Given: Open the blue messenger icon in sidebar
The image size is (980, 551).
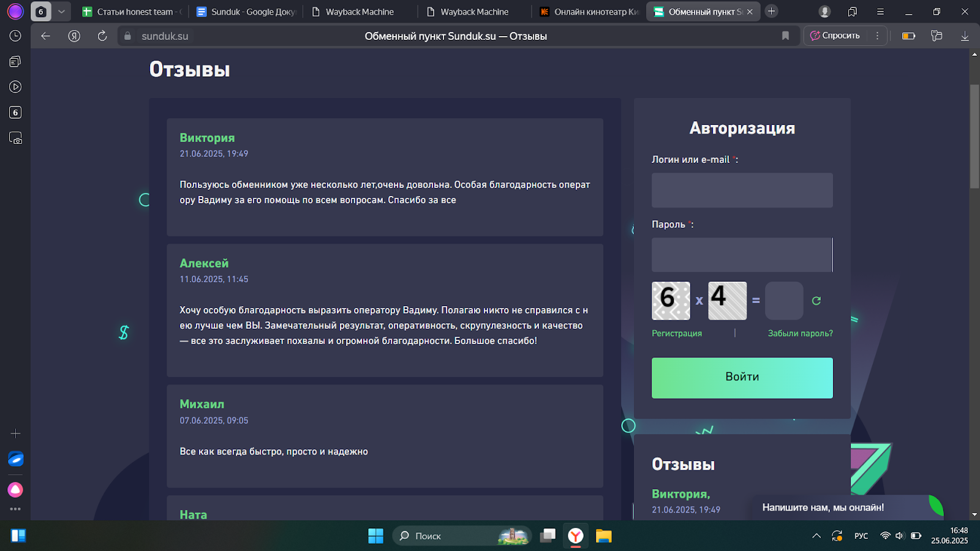Looking at the screenshot, I should tap(15, 459).
